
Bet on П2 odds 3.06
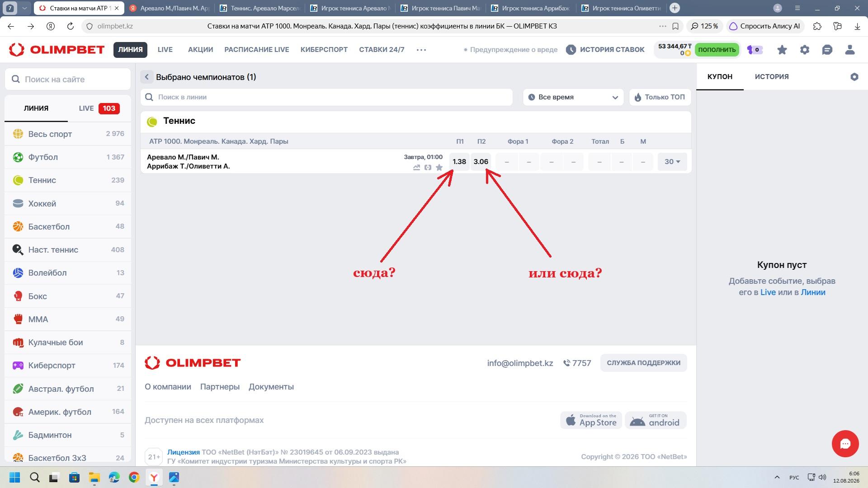tap(481, 162)
